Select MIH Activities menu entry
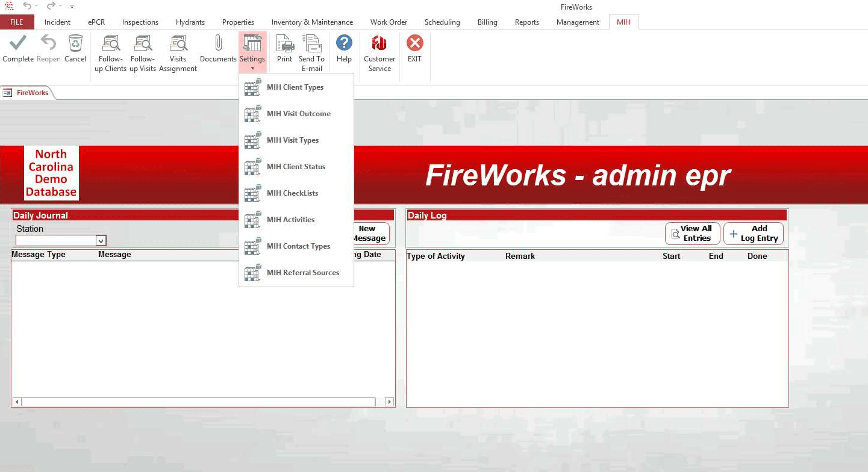The height and width of the screenshot is (472, 868). pyautogui.click(x=296, y=220)
